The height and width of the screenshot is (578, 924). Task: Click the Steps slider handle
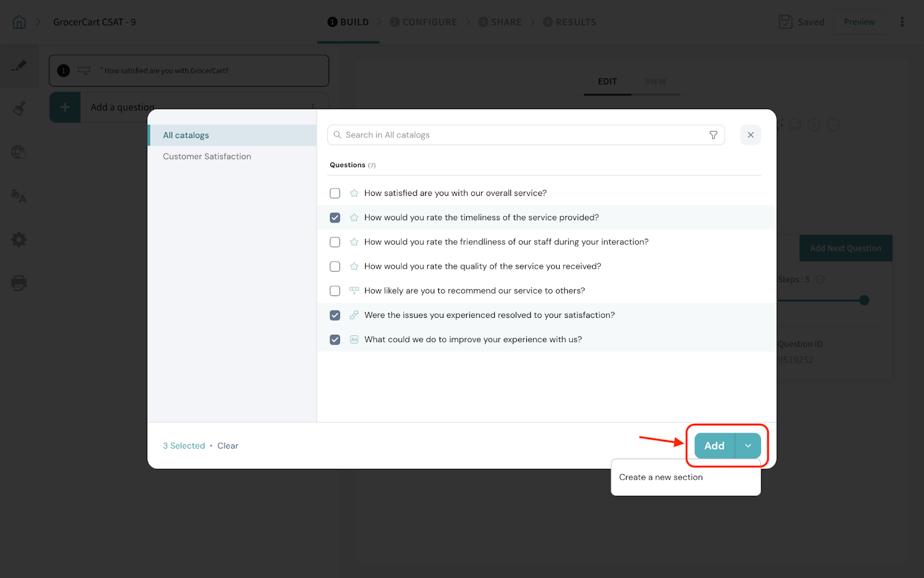coord(864,300)
